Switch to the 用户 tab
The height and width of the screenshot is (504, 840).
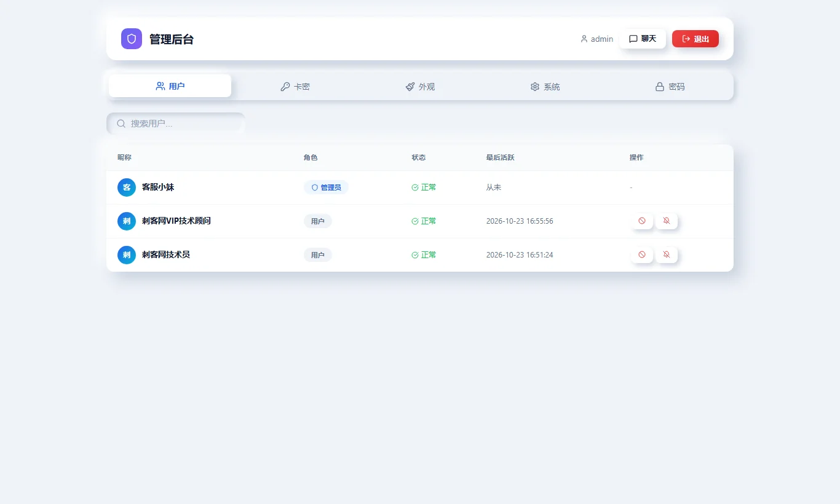coord(170,86)
